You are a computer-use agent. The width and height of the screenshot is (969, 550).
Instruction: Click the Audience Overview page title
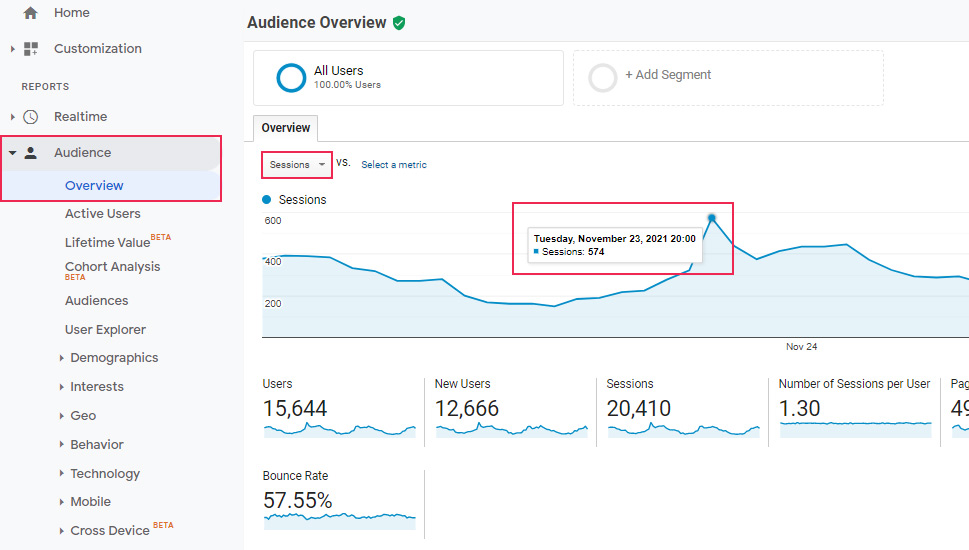click(316, 23)
